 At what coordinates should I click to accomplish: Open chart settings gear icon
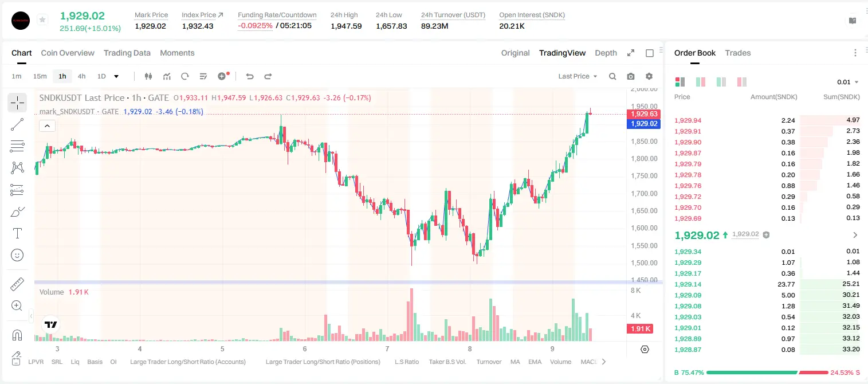click(x=649, y=76)
